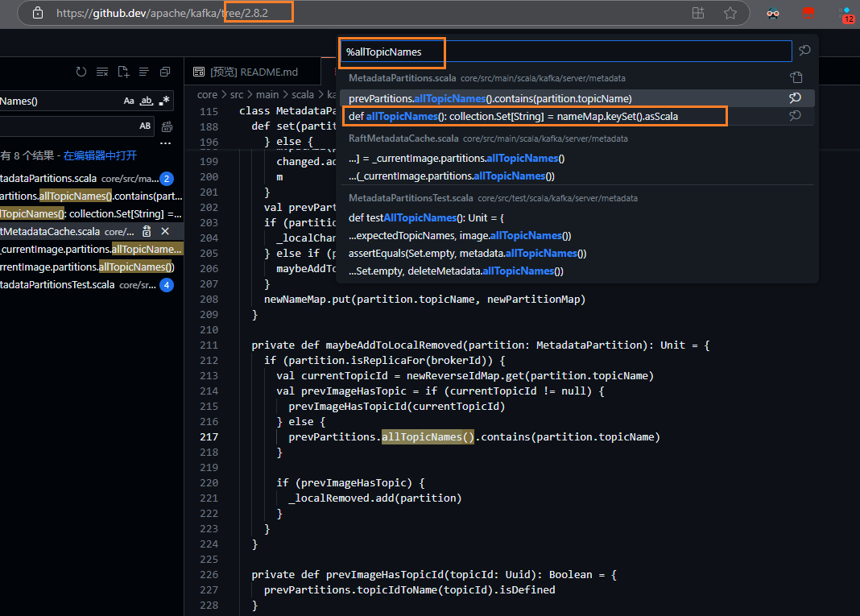Click the RaftMetadataCache.scala header in quick search

point(403,138)
